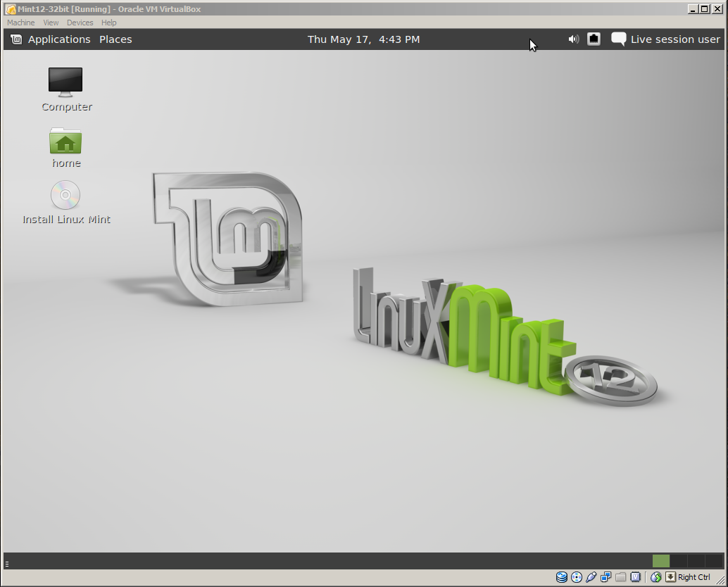The image size is (728, 587).
Task: Click the hard disk activity indicator
Action: pyautogui.click(x=561, y=577)
